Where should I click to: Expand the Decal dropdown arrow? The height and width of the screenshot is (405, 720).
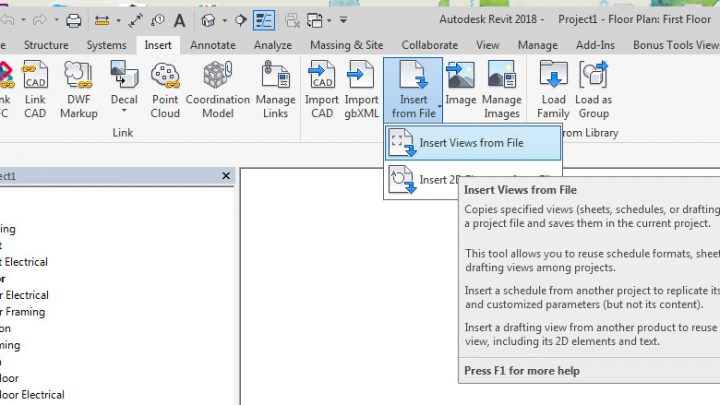pos(124,111)
